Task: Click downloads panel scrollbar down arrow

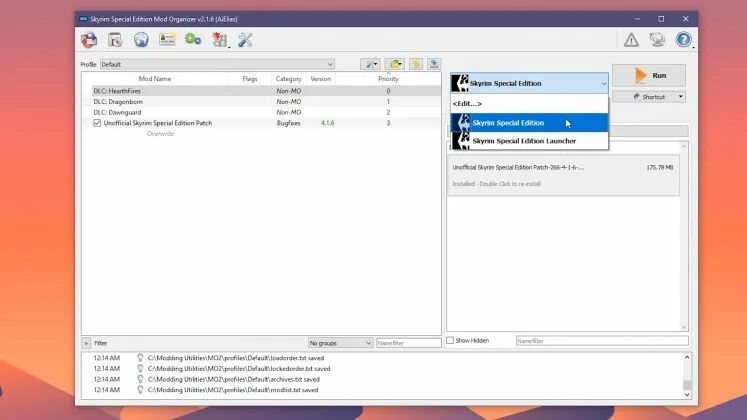Action: tap(684, 327)
